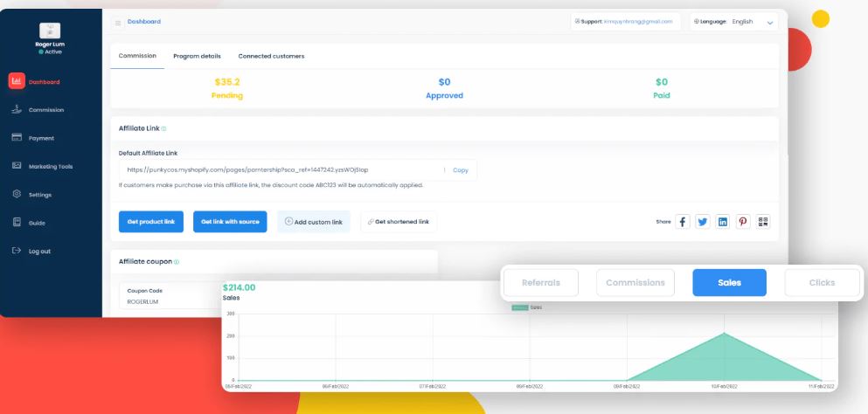The width and height of the screenshot is (868, 414).
Task: Share link on Facebook
Action: click(x=683, y=222)
